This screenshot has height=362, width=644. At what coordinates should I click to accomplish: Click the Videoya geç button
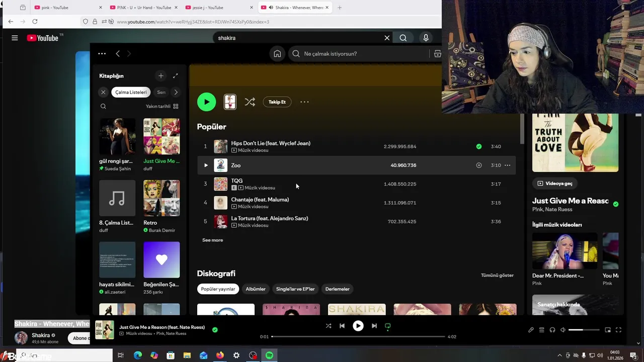(554, 184)
